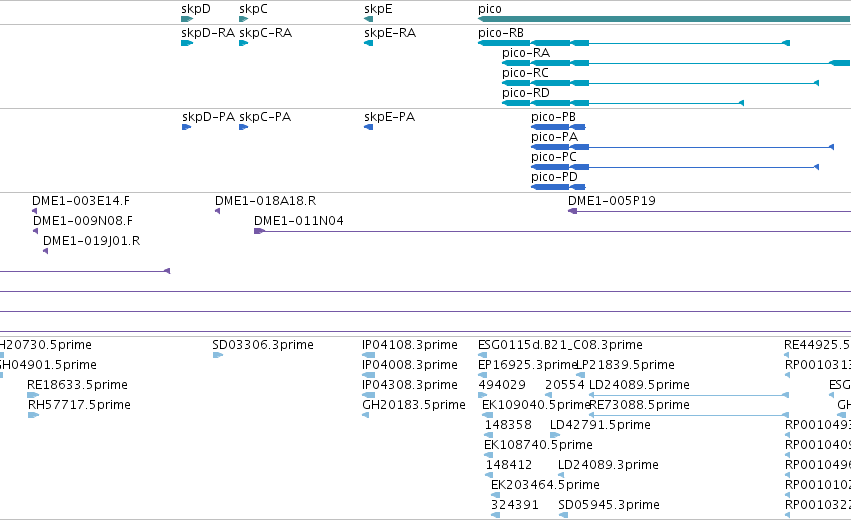Select the 148358 feature label

click(x=508, y=425)
